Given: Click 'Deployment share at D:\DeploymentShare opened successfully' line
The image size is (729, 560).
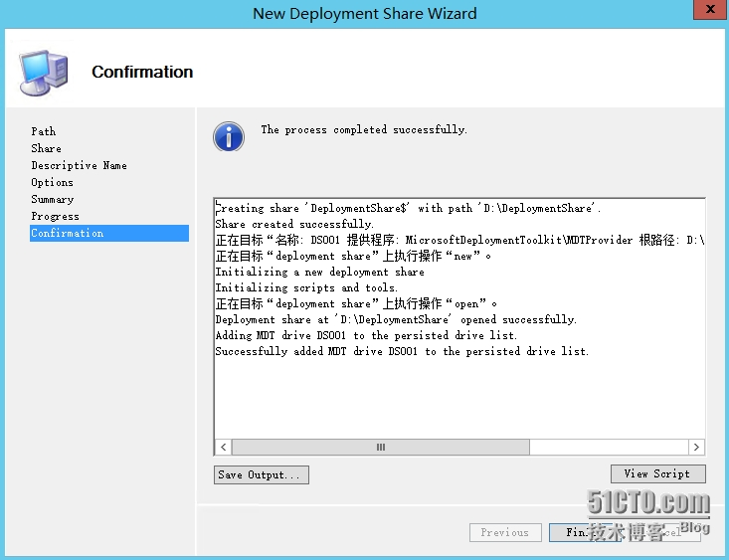Looking at the screenshot, I should (396, 319).
